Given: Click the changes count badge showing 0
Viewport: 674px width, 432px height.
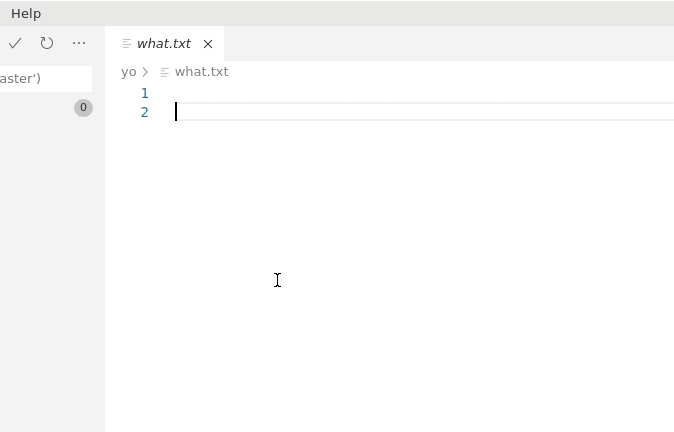Looking at the screenshot, I should coord(83,107).
